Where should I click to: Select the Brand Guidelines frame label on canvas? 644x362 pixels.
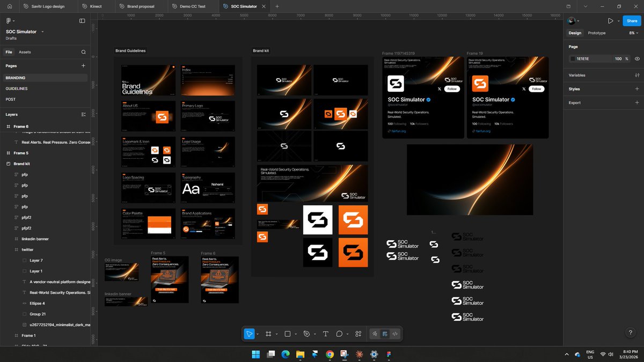130,51
